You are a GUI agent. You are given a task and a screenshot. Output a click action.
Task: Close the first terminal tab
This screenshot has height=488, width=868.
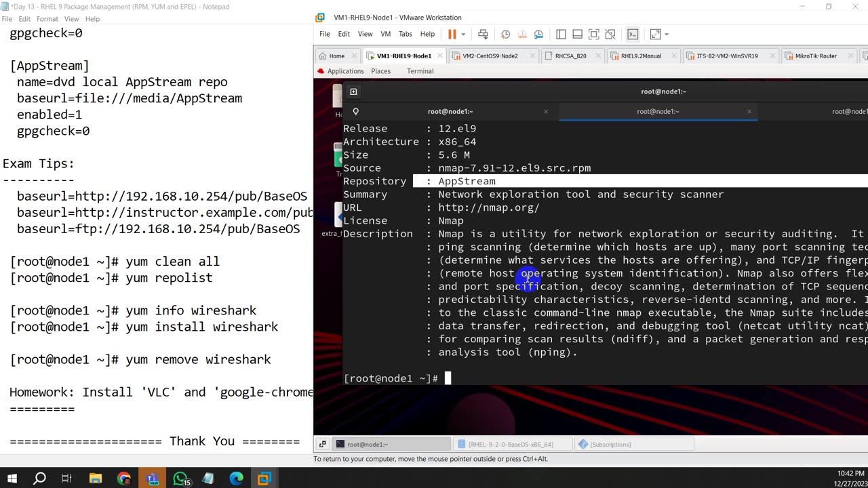point(546,112)
